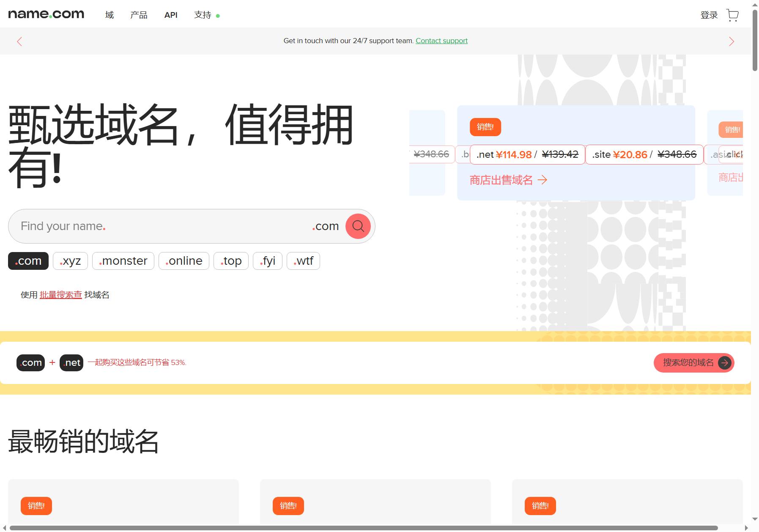The width and height of the screenshot is (759, 532).
Task: Click 销售! badge on middle bestseller card
Action: (288, 506)
